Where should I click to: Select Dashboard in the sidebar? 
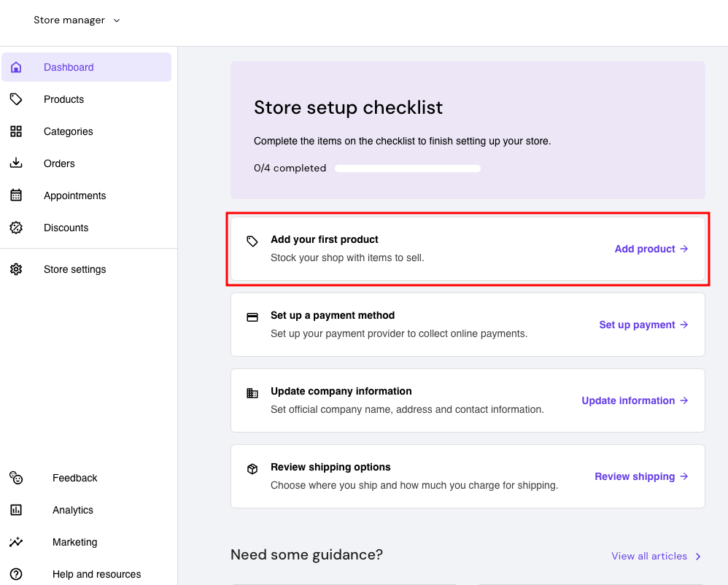(69, 67)
